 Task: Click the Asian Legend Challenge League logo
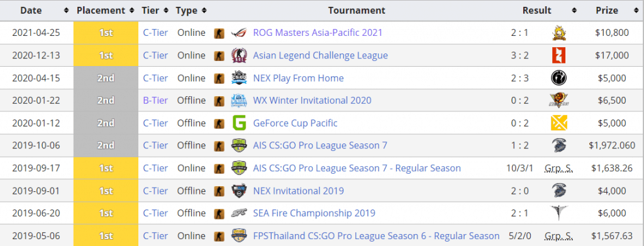point(238,55)
